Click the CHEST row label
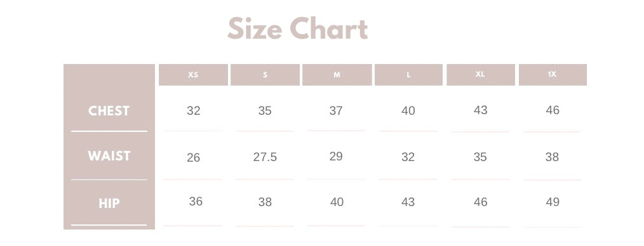This screenshot has height=246, width=644. coord(109,111)
